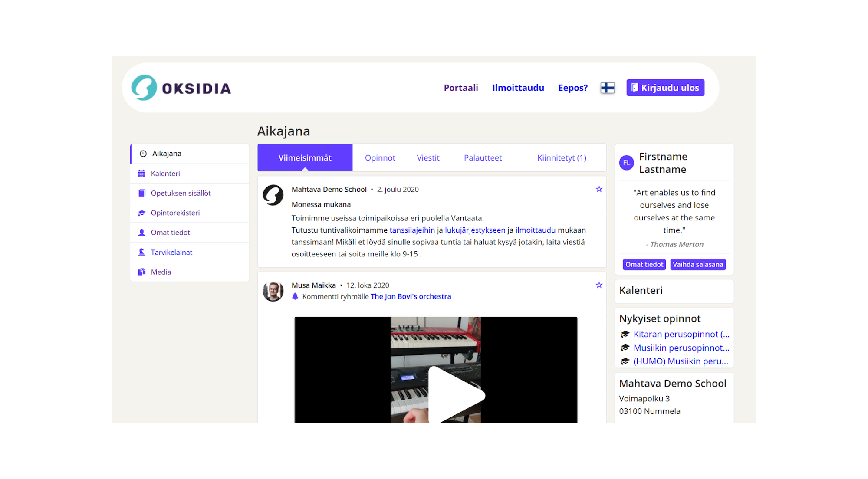The image size is (868, 479).
Task: Select the Viestit tab
Action: [x=428, y=158]
